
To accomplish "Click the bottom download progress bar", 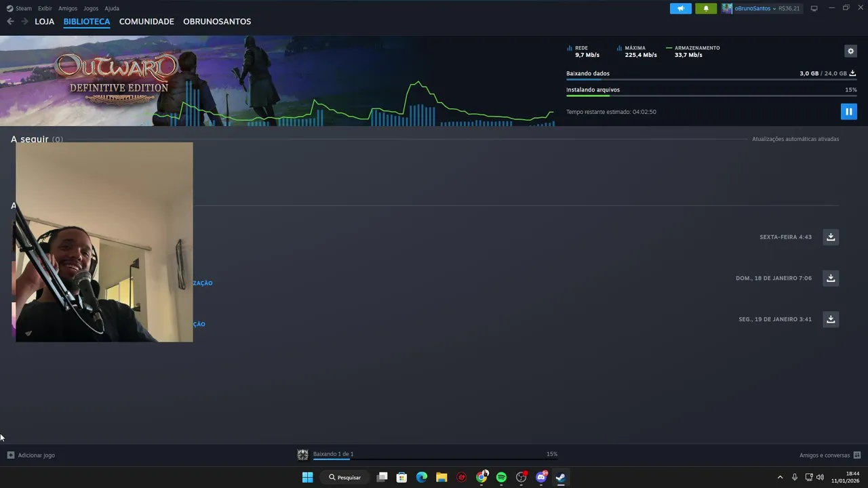I will pos(435,460).
